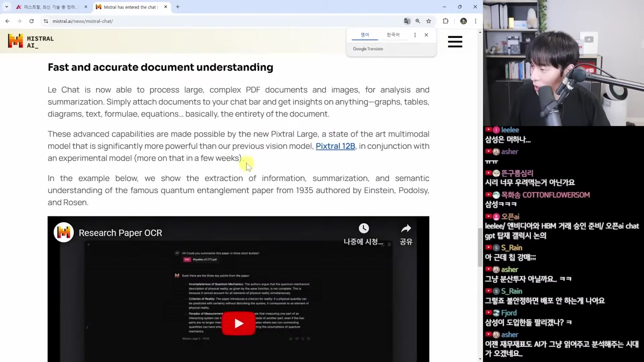Click chat username 'leelee'
644x362 pixels.
tap(510, 130)
